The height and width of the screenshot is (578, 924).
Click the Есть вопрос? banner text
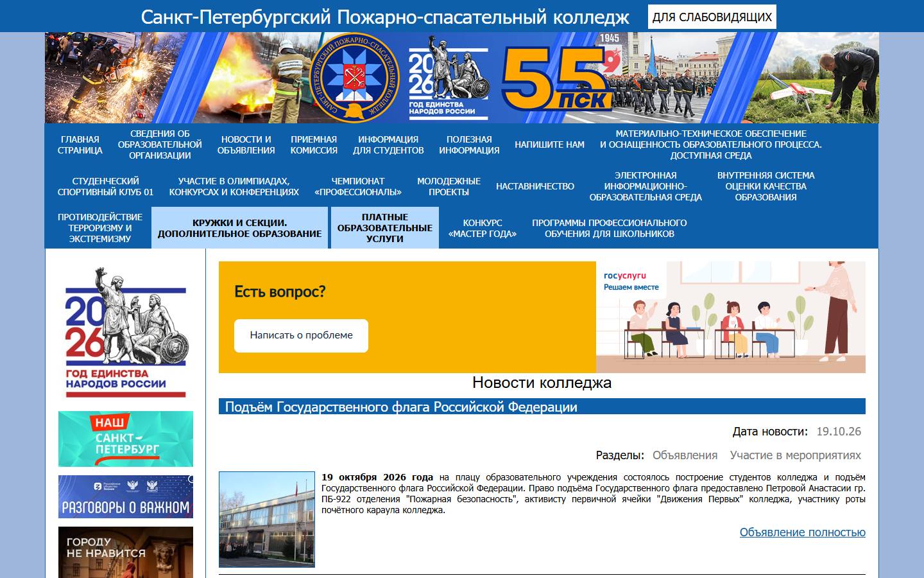pyautogui.click(x=280, y=292)
